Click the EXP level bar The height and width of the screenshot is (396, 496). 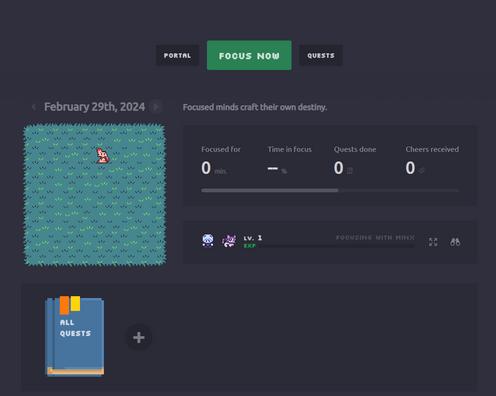[x=329, y=246]
